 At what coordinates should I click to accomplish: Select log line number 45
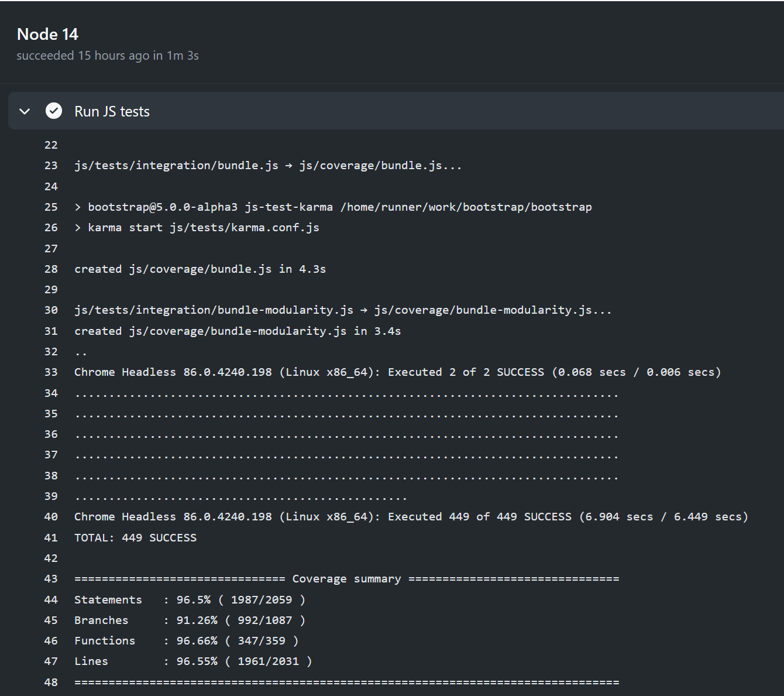click(51, 620)
